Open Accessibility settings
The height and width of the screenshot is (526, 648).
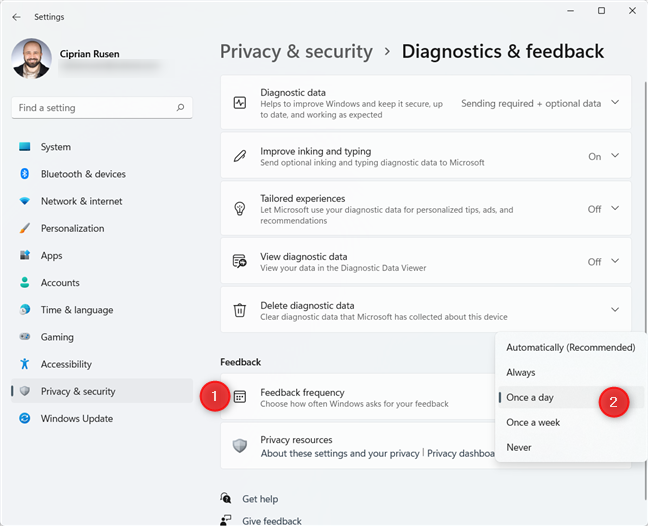pyautogui.click(x=102, y=364)
